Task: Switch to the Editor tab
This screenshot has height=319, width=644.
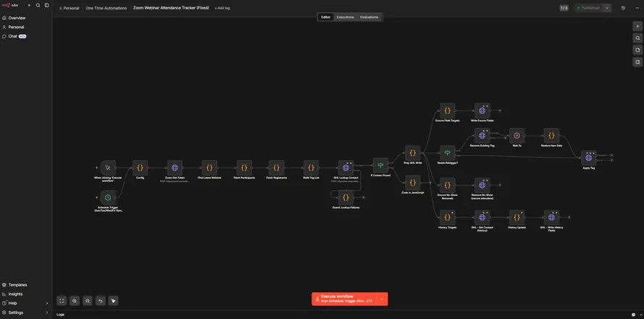Action: [x=325, y=17]
